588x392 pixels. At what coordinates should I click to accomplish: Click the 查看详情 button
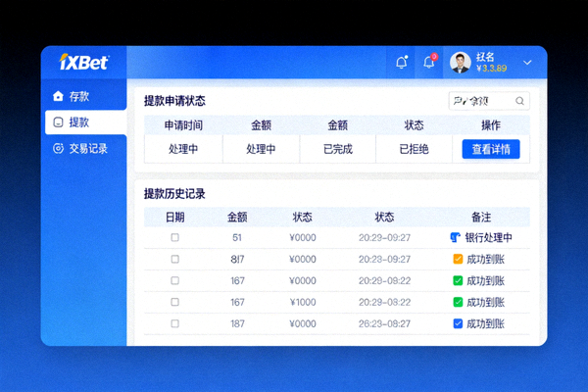491,149
